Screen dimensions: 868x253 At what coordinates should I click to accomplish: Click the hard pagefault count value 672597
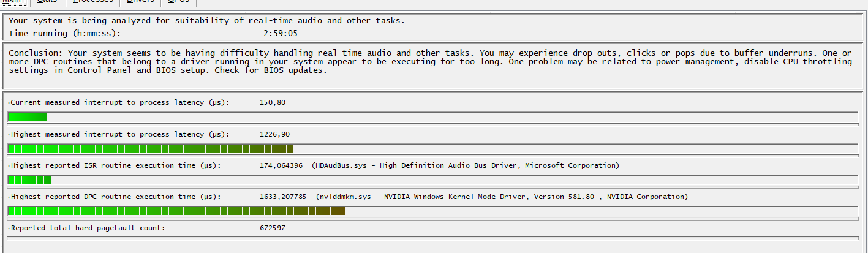[x=273, y=228]
